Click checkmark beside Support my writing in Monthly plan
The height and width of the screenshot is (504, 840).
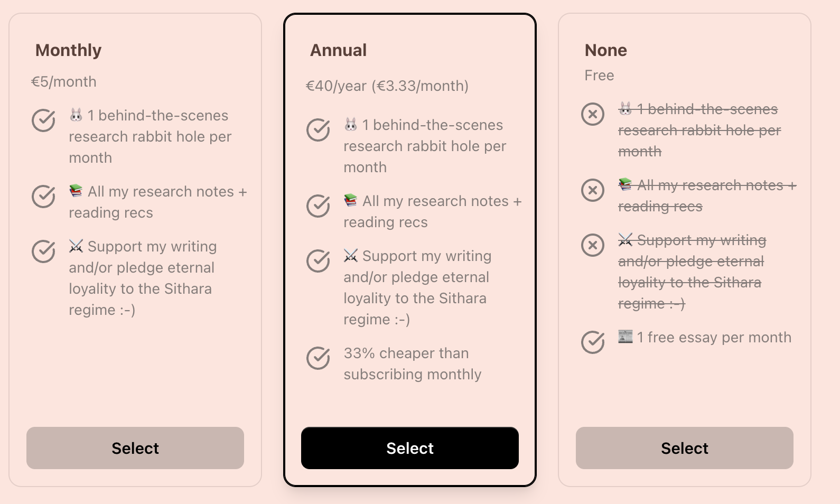point(43,251)
